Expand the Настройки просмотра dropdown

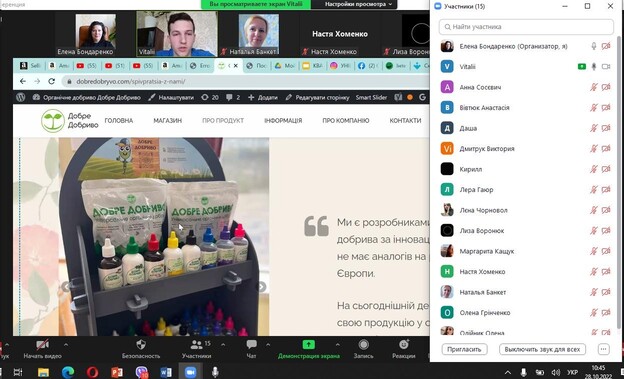(358, 4)
